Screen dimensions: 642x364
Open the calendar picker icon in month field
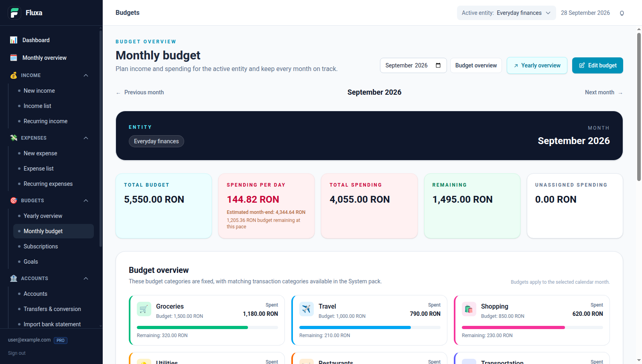pyautogui.click(x=438, y=65)
